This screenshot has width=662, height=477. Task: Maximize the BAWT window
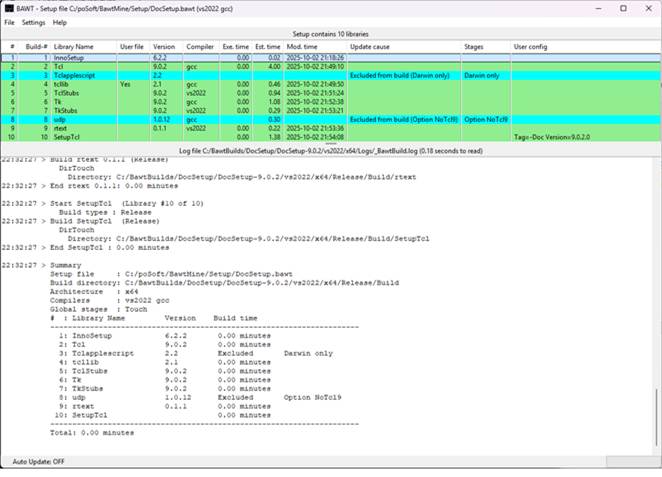pyautogui.click(x=623, y=8)
